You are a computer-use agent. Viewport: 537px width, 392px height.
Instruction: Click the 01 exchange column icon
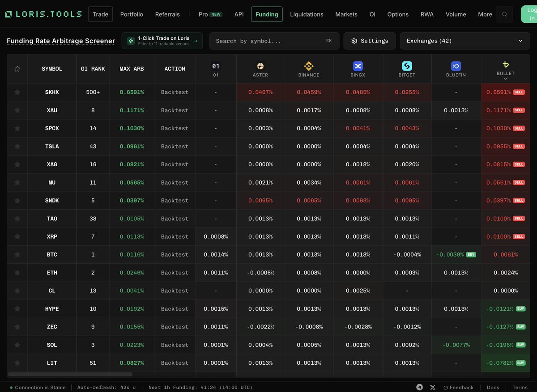point(216,66)
